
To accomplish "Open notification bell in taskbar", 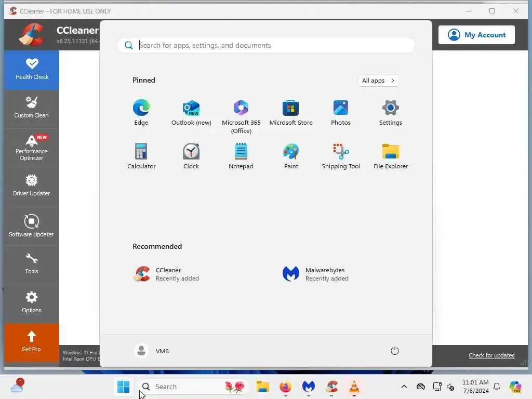I will click(497, 387).
